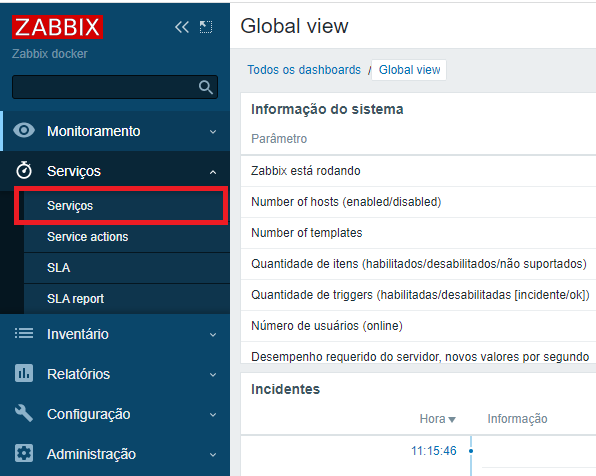Select Quantidade de triggers row
596x476 pixels.
[418, 295]
